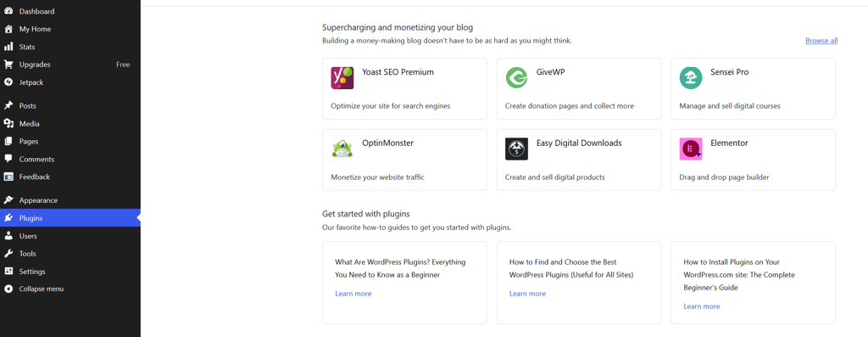Viewport: 868px width, 337px height.
Task: Click the Stats bar chart icon
Action: pyautogui.click(x=8, y=47)
